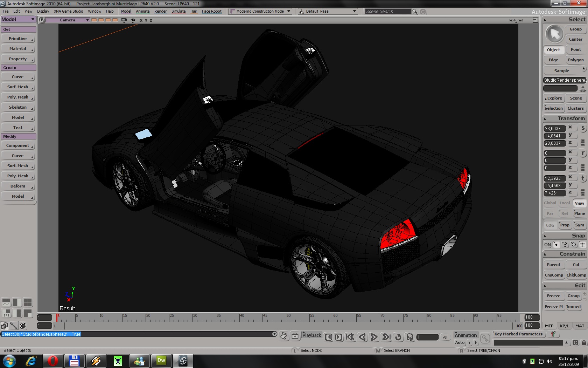Screen dimensions: 588x368
Task: Toggle audio headphones icon
Action: tap(410, 337)
